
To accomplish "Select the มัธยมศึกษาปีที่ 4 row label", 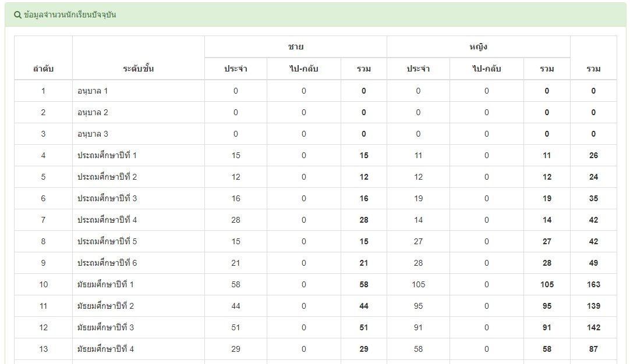I will tap(106, 349).
